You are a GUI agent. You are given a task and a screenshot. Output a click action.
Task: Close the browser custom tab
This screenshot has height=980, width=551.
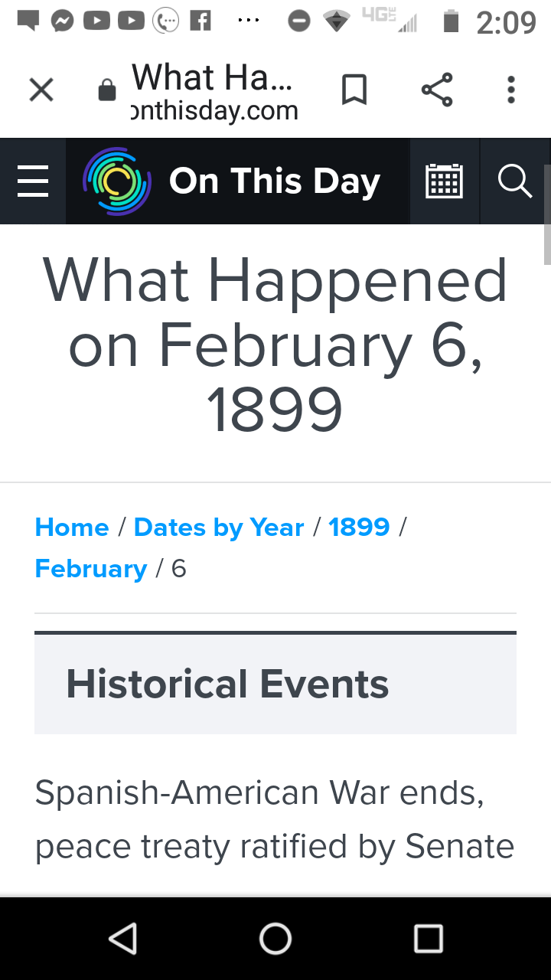click(x=41, y=90)
